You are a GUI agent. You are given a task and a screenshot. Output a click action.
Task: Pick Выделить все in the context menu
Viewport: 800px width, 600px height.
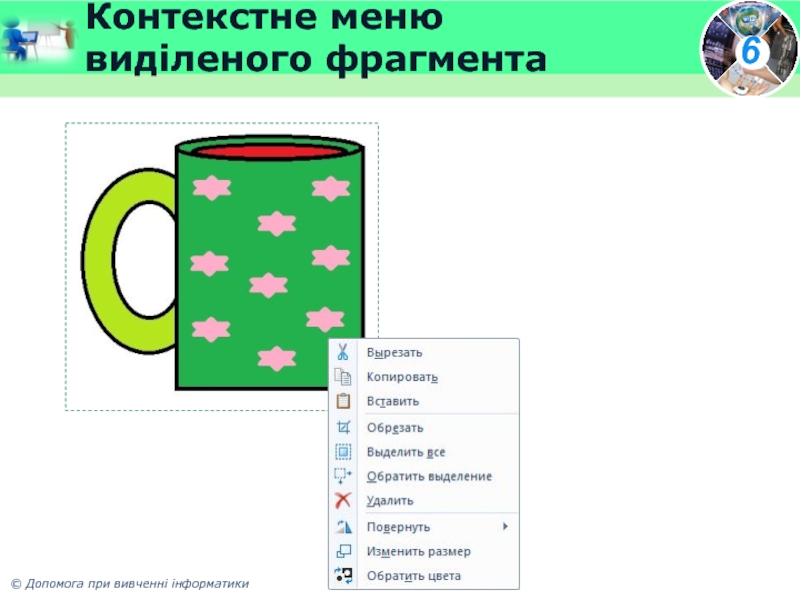point(423,452)
